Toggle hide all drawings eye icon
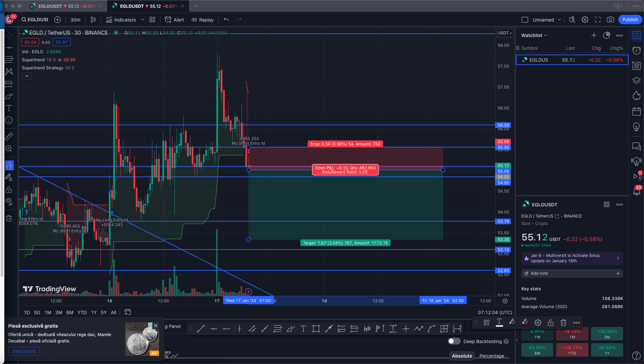Screen dimensions: 644x364 [9, 201]
